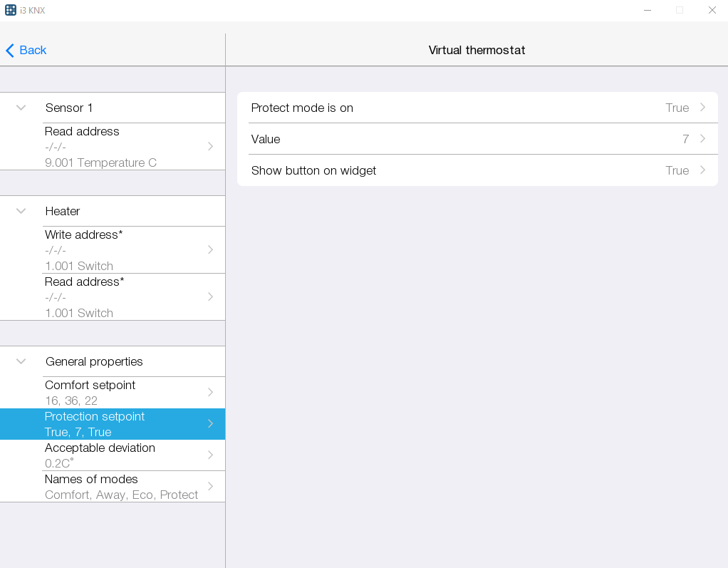Collapse the General properties section
The height and width of the screenshot is (568, 728).
[x=21, y=361]
